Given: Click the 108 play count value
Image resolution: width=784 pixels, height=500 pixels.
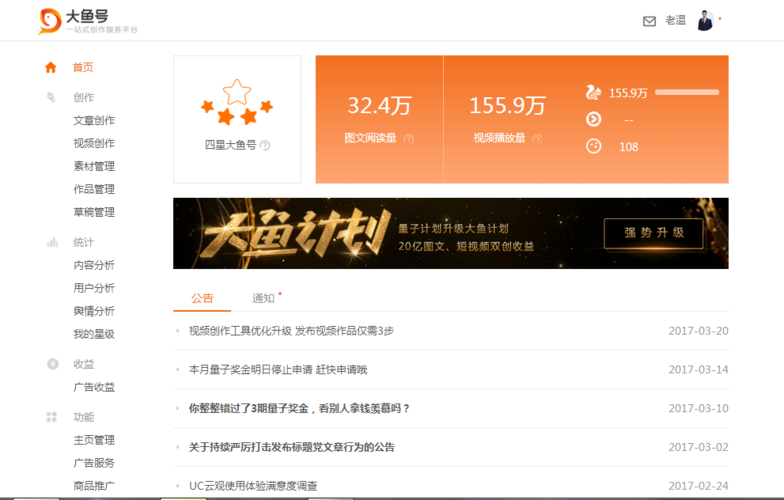Looking at the screenshot, I should pos(628,147).
